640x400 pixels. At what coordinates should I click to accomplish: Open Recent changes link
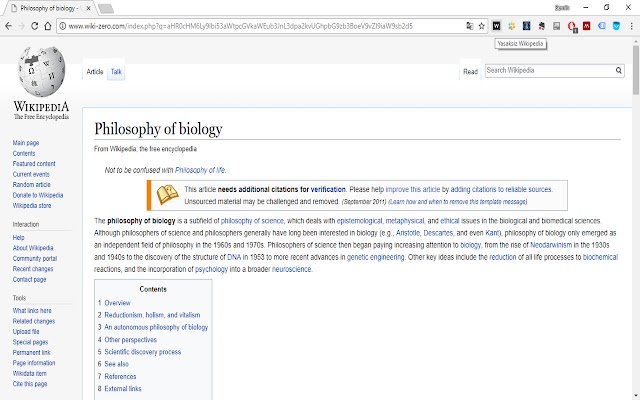[33, 269]
